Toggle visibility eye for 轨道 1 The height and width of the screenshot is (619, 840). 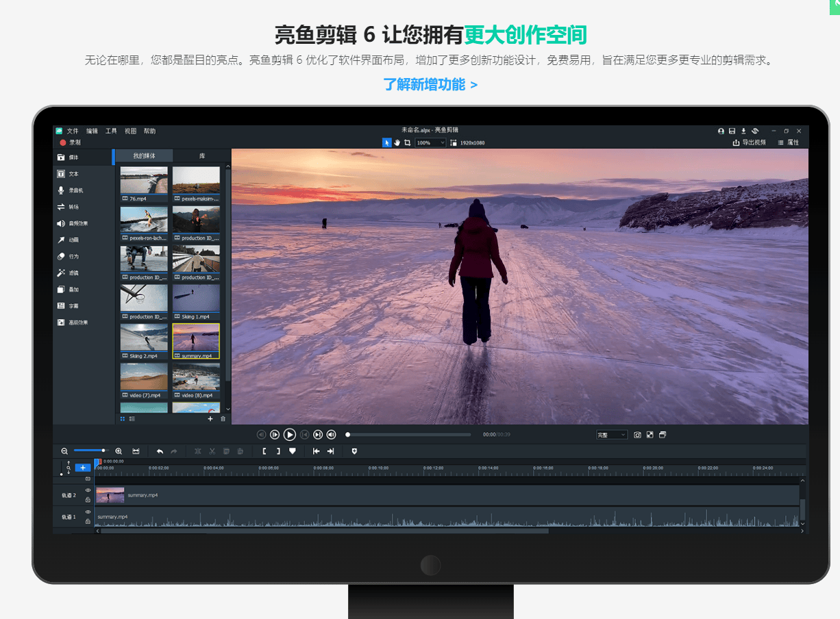tap(88, 512)
